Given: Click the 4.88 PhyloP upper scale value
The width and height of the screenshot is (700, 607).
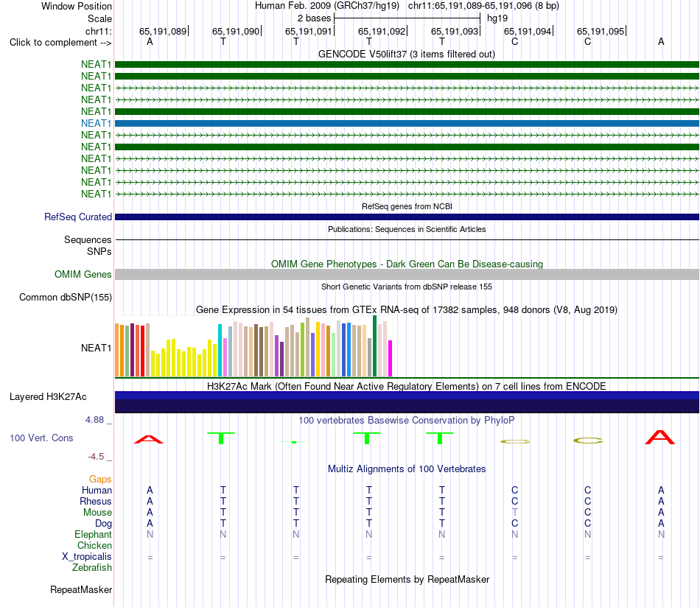Looking at the screenshot, I should pyautogui.click(x=94, y=420).
